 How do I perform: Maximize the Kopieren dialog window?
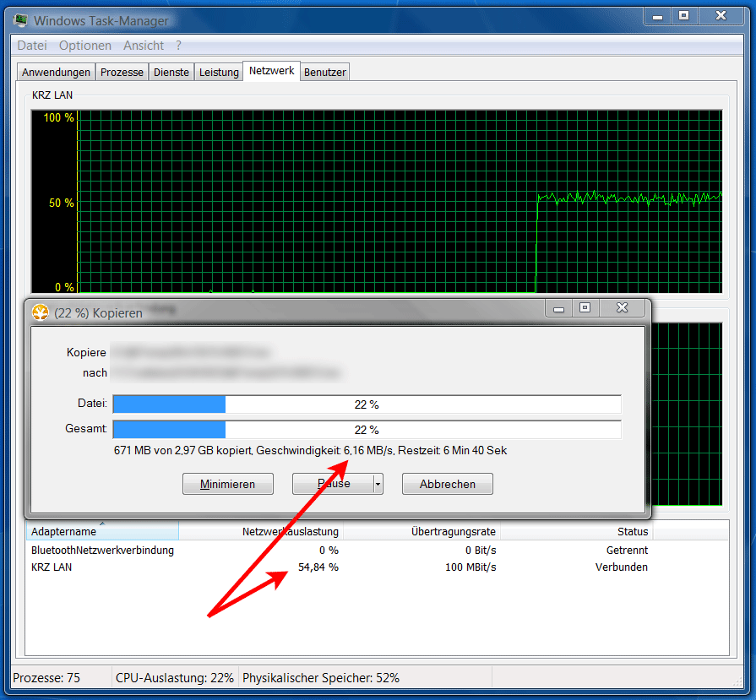pyautogui.click(x=585, y=308)
